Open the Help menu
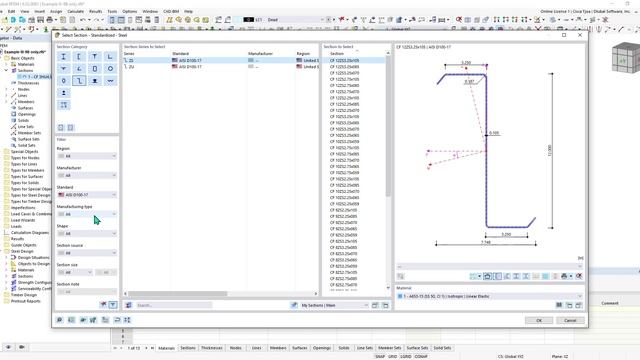The height and width of the screenshot is (360, 640). pos(188,11)
